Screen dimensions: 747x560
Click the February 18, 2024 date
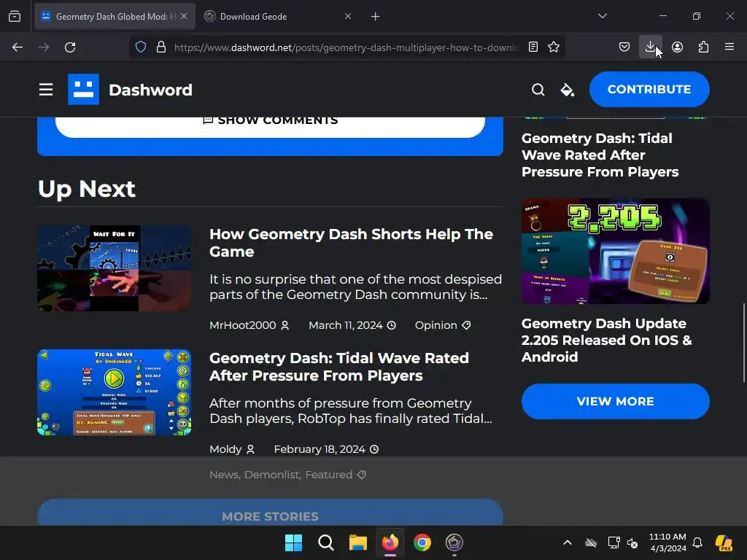click(x=326, y=449)
